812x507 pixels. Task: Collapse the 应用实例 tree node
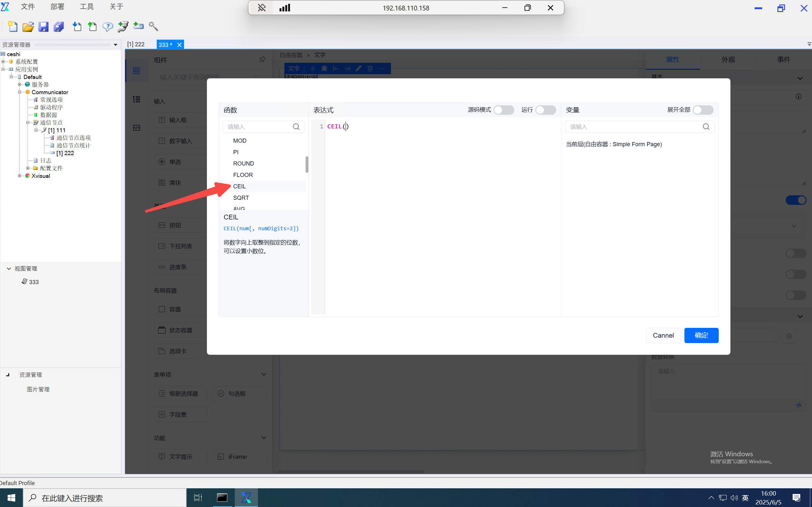(3, 69)
